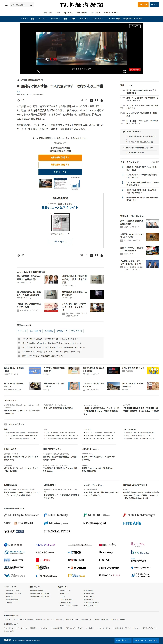
Task: Click the お問い合わせ footer button
Action: (x=123, y=640)
